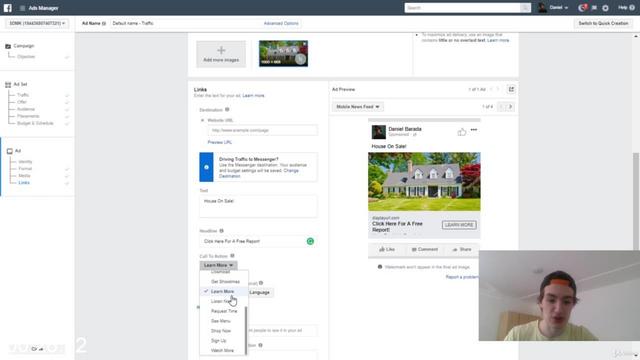Open the Ads Manager hamburger menu icon
640x360 pixels.
tap(22, 8)
